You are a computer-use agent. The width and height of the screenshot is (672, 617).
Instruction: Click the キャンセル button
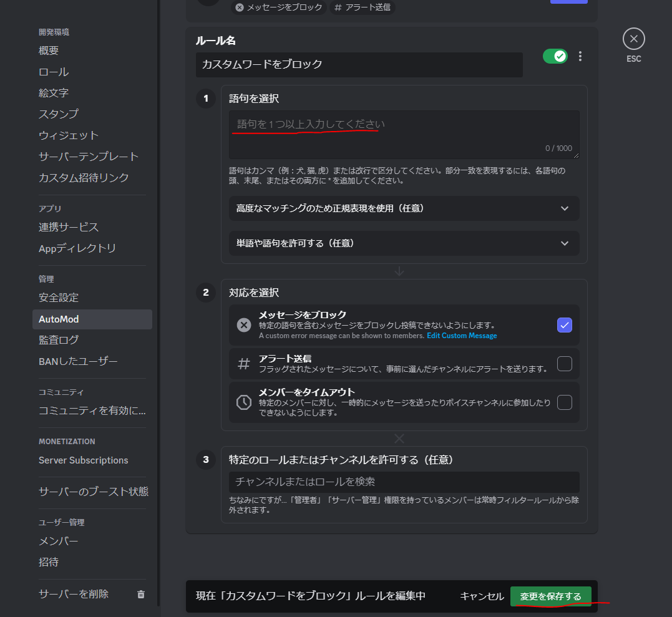coord(482,596)
